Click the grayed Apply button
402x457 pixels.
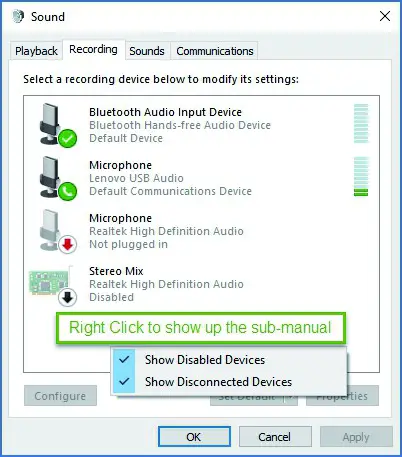(x=356, y=437)
